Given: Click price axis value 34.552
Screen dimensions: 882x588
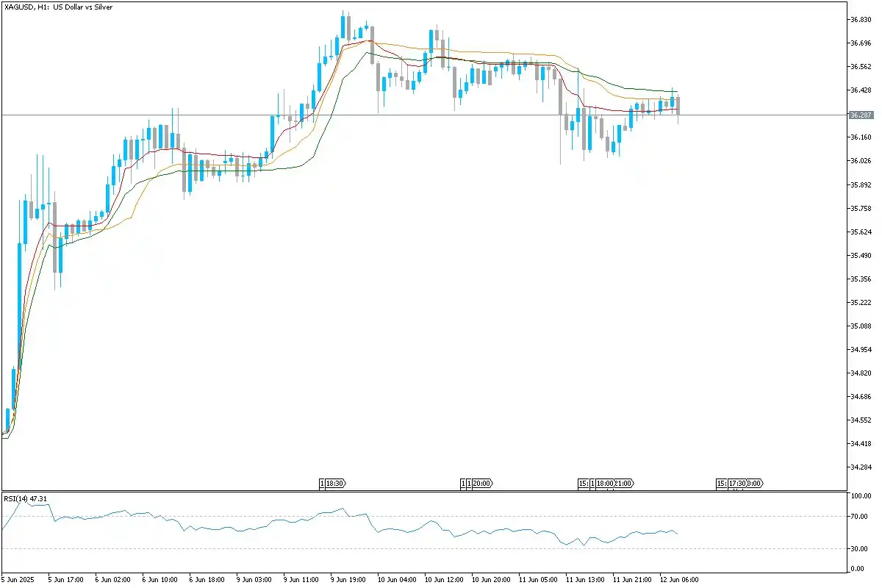Looking at the screenshot, I should pos(861,420).
